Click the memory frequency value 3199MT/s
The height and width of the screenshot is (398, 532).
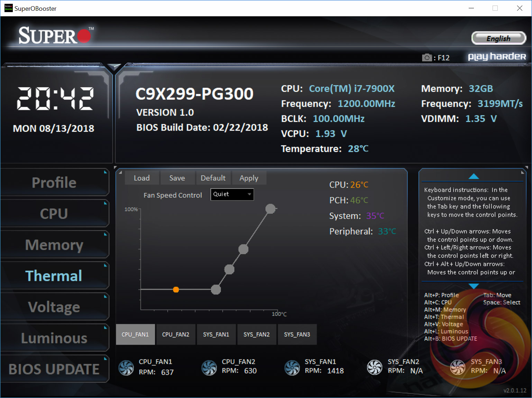[x=500, y=104]
